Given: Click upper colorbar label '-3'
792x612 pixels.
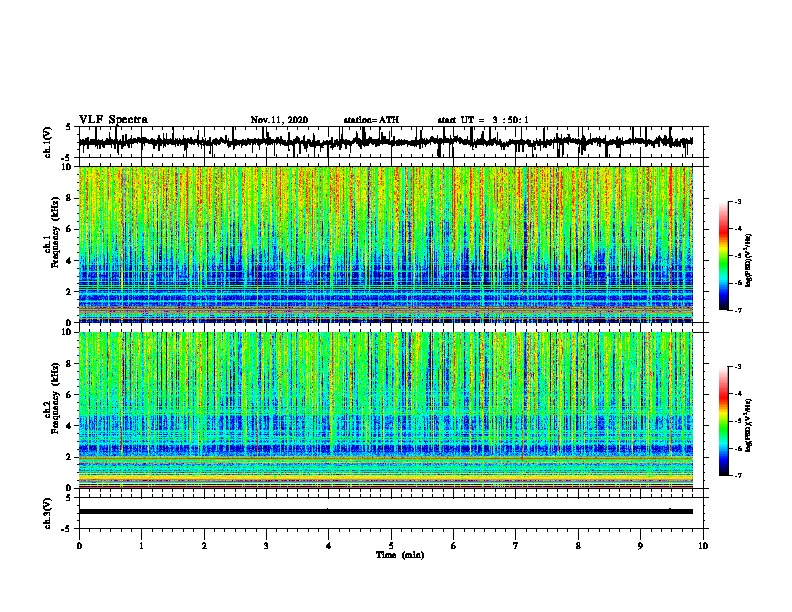Looking at the screenshot, I should pos(737,201).
